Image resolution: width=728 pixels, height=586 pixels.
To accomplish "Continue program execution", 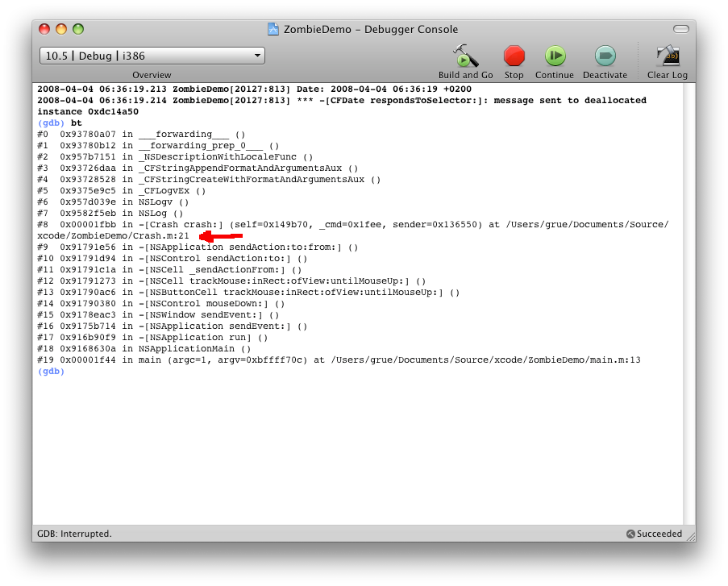I will [555, 56].
